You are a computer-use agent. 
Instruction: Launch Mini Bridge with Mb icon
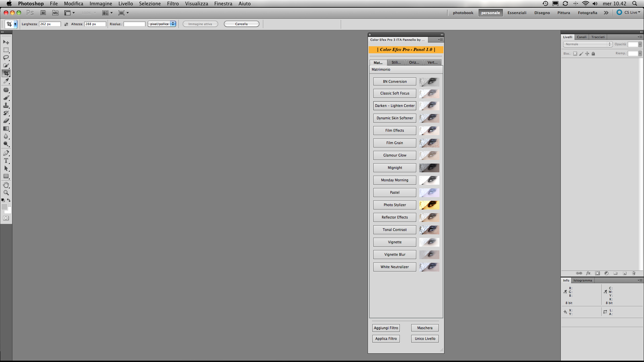point(55,13)
